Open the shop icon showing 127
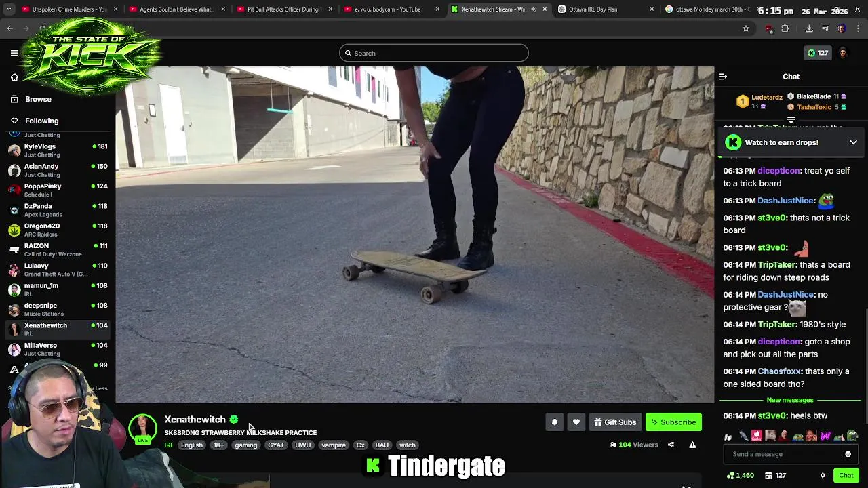Image resolution: width=868 pixels, height=488 pixels. pyautogui.click(x=775, y=476)
